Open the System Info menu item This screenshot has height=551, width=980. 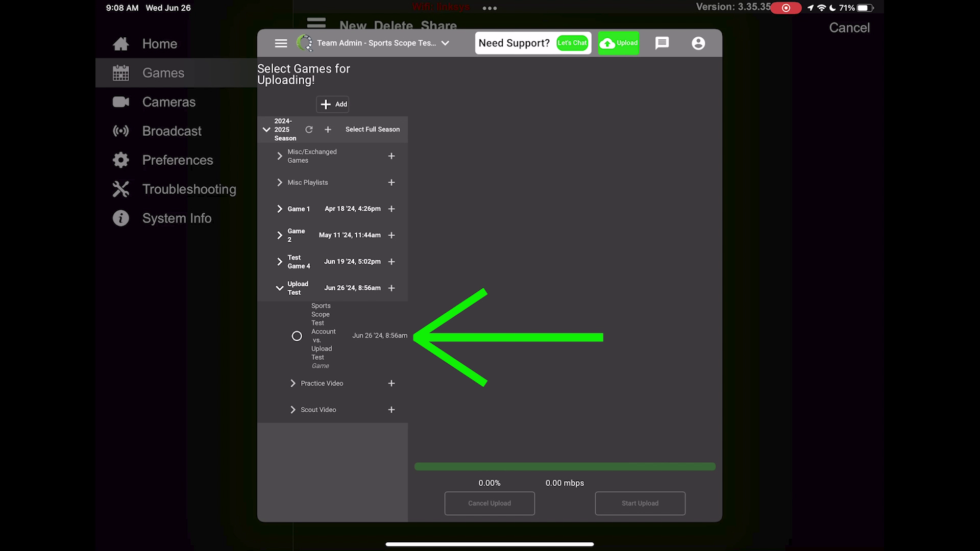tap(177, 218)
